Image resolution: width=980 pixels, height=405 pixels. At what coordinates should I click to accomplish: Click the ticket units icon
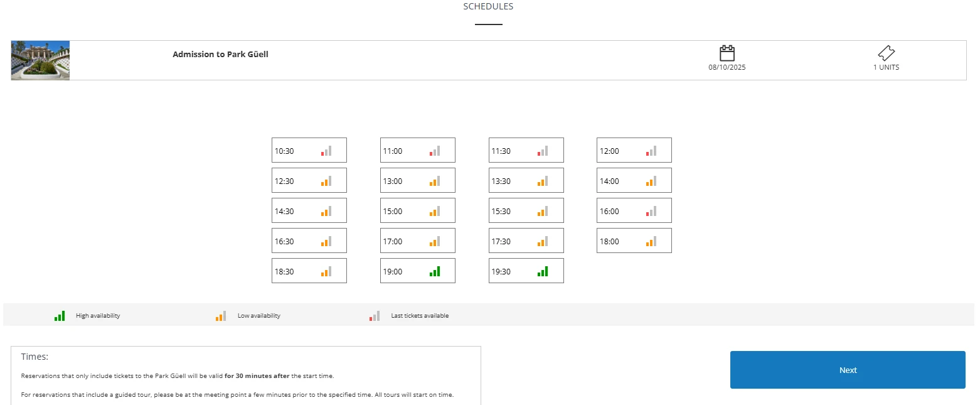pos(886,53)
